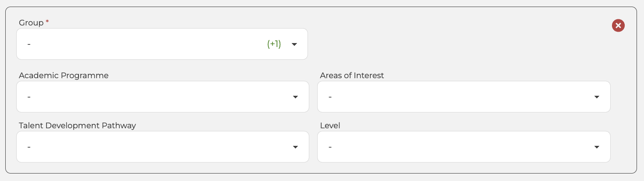
Task: Click the dash placeholder in Group field
Action: click(29, 44)
